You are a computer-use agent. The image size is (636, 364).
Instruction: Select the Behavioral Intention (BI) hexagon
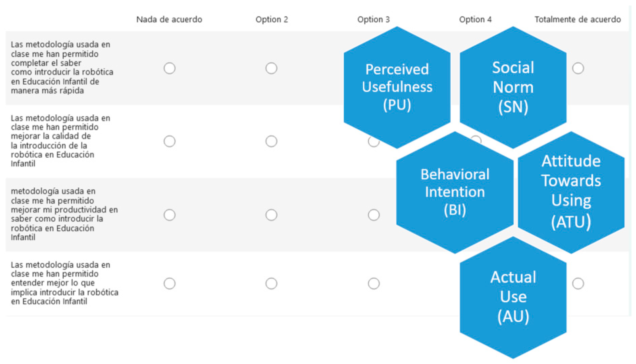click(455, 192)
